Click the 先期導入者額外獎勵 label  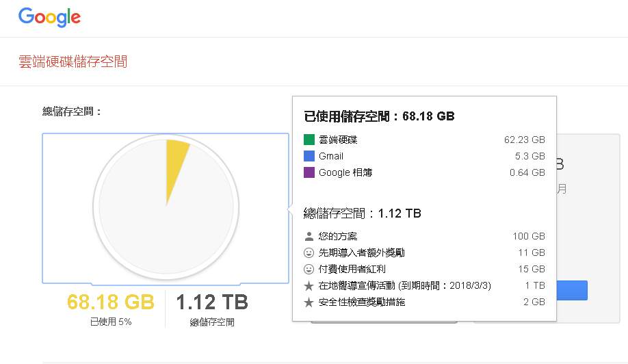click(x=362, y=252)
